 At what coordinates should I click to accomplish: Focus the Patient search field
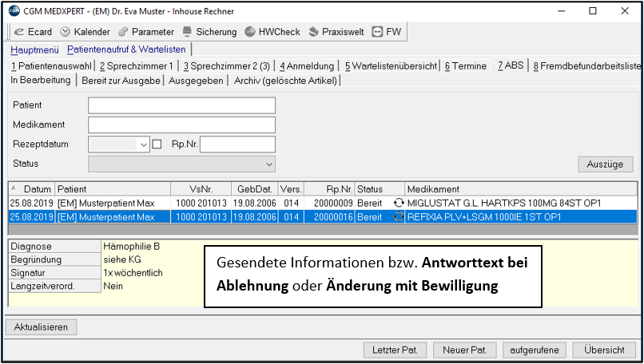point(181,105)
